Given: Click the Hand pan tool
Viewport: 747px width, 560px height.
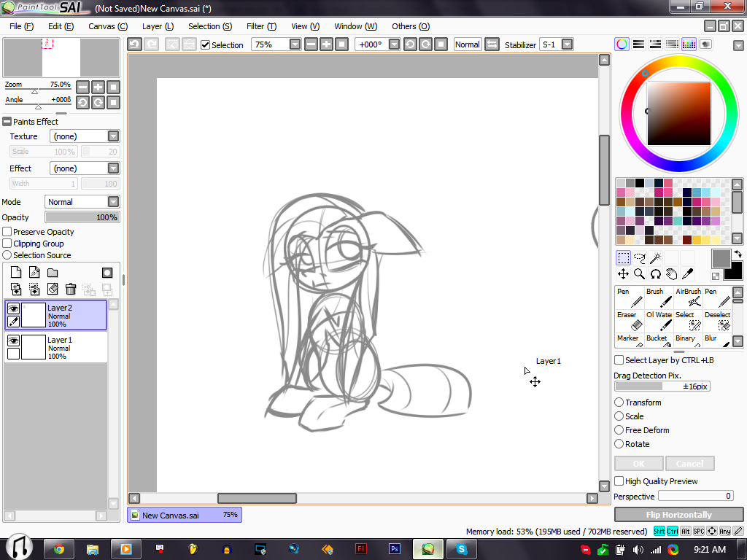Looking at the screenshot, I should (x=671, y=274).
